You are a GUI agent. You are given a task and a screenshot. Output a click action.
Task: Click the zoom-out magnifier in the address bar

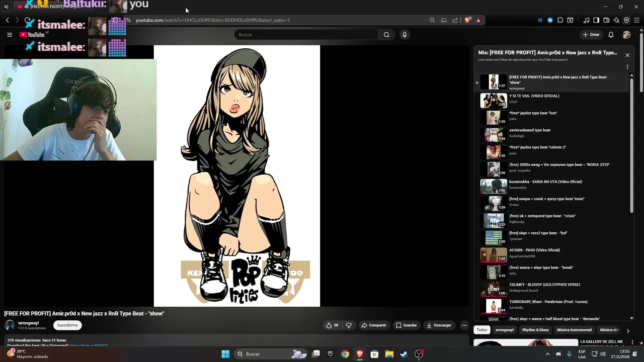432,20
